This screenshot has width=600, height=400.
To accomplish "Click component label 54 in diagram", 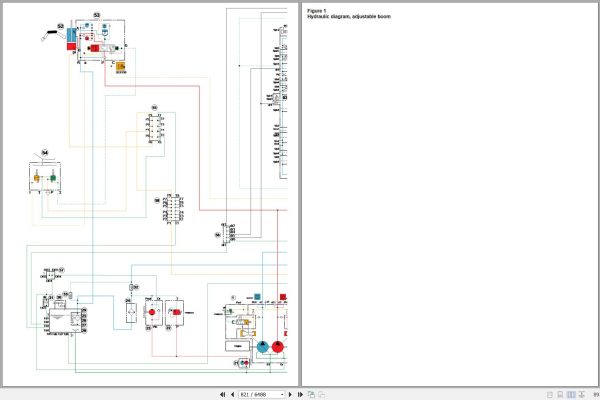I will click(45, 153).
